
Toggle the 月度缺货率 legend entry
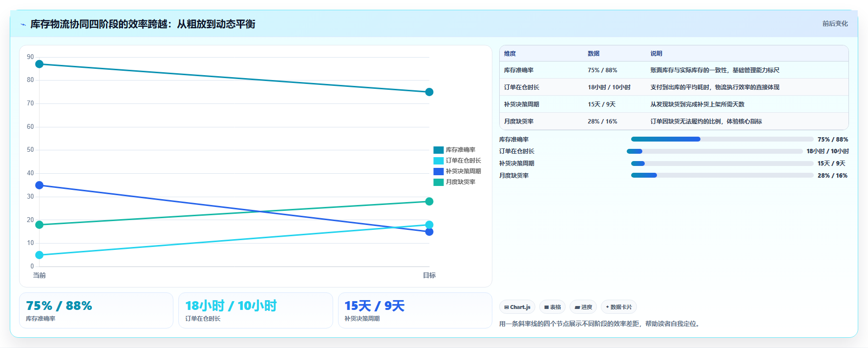[454, 182]
